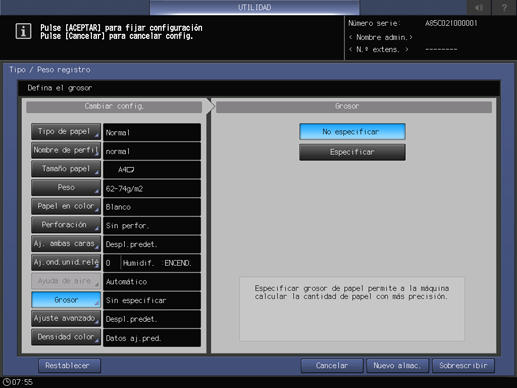Viewport: 517px width, 388px height.
Task: Click the disabled Ayuda de aire button
Action: click(66, 281)
